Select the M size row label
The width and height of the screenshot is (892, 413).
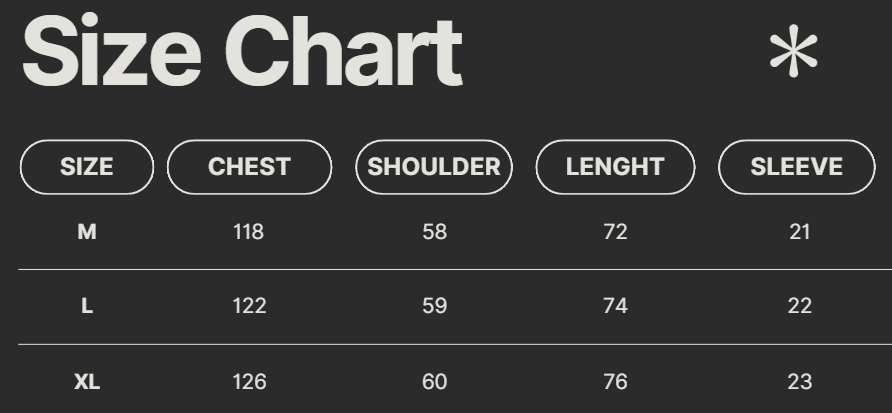pos(87,232)
